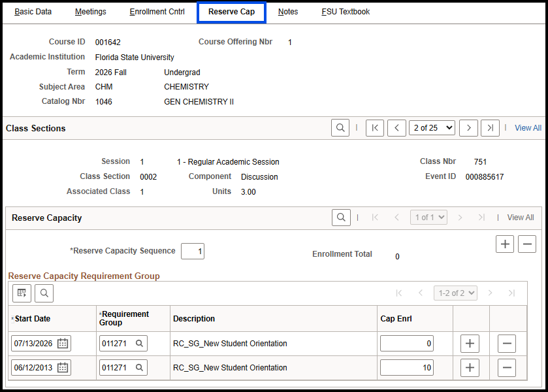548x392 pixels.
Task: Click the Class Sections search icon
Action: pos(340,128)
